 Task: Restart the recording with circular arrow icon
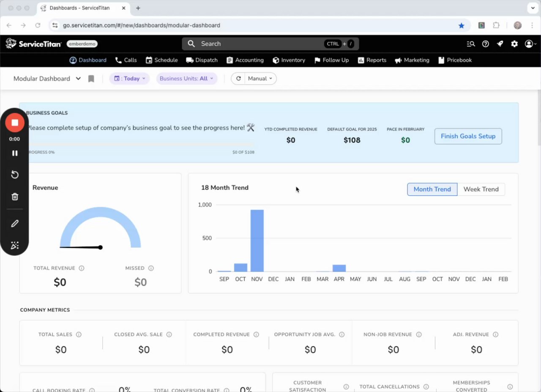pos(15,175)
